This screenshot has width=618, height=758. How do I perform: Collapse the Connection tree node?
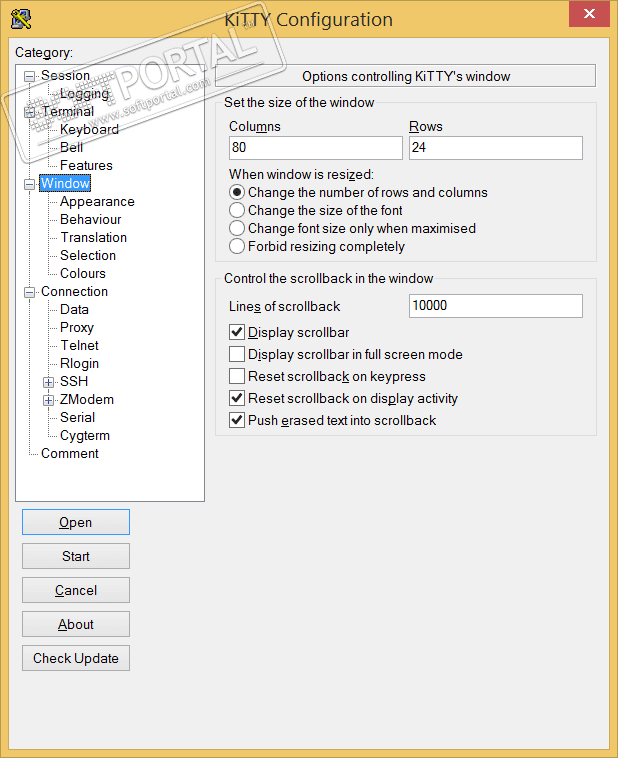(29, 292)
